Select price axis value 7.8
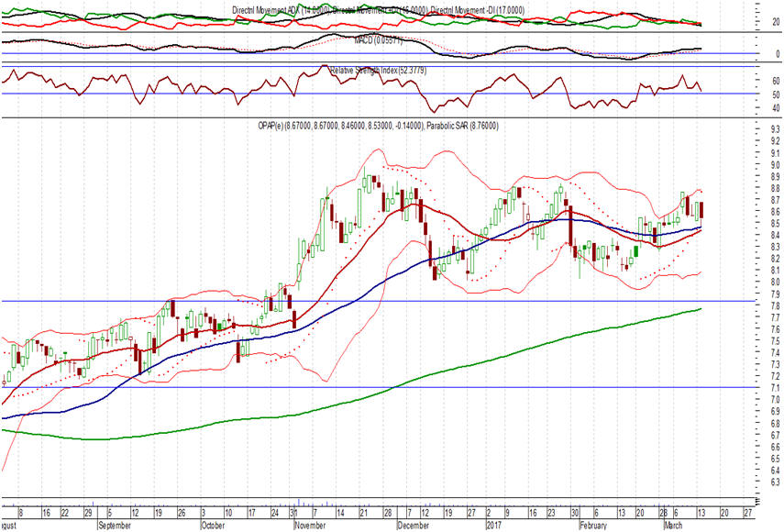Image resolution: width=784 pixels, height=532 pixels. pos(775,305)
